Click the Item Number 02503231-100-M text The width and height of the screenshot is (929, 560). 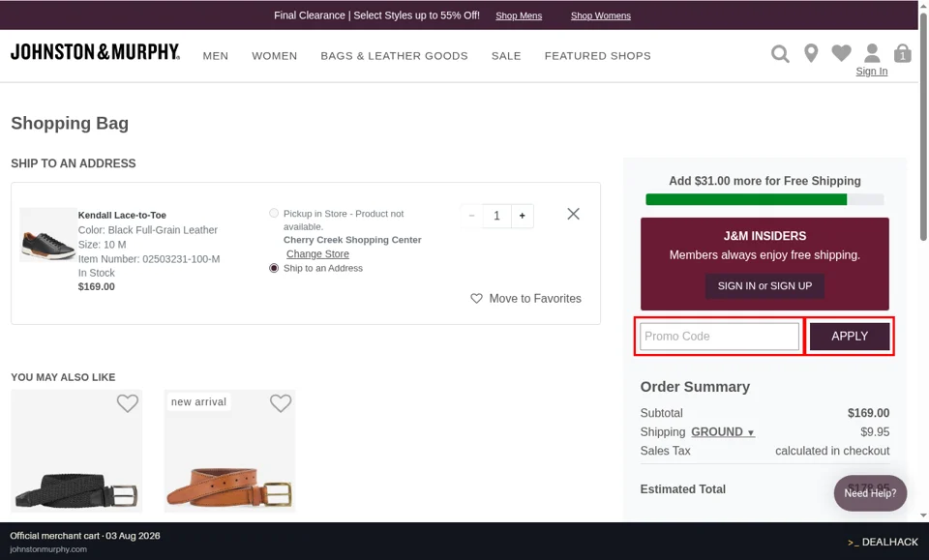[149, 258]
